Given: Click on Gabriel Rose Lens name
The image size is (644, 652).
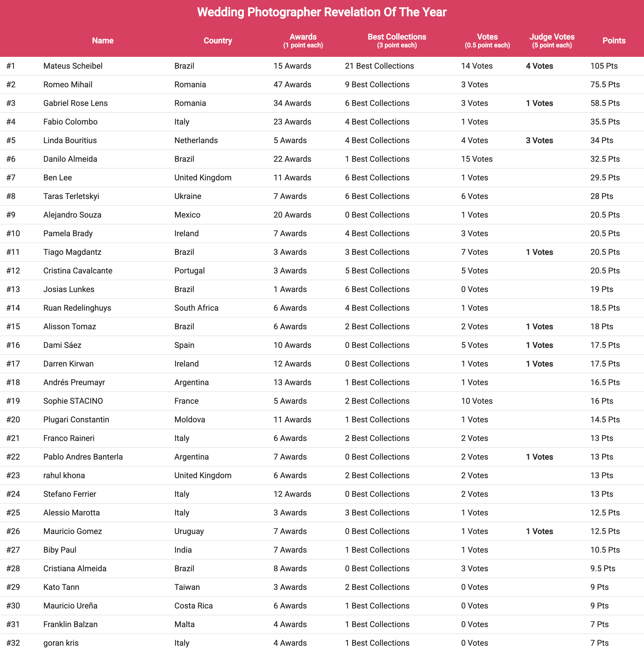Looking at the screenshot, I should coord(75,103).
